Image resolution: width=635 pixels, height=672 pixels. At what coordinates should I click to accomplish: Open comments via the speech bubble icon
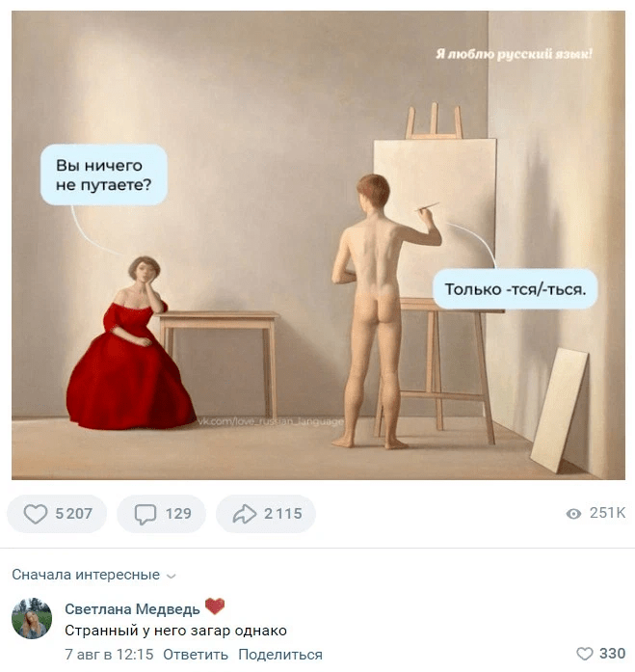tap(146, 514)
